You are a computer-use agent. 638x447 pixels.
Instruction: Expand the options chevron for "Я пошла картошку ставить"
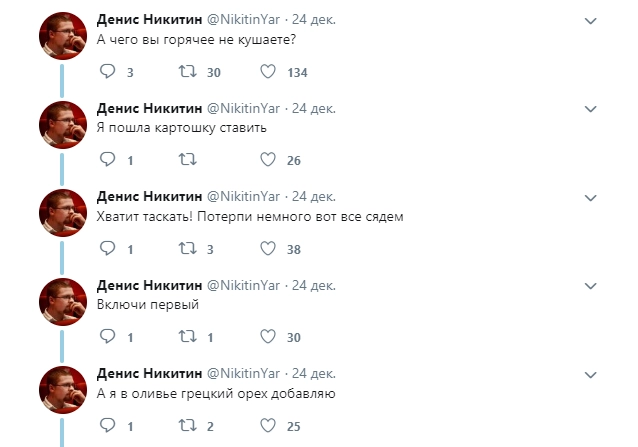[x=593, y=108]
